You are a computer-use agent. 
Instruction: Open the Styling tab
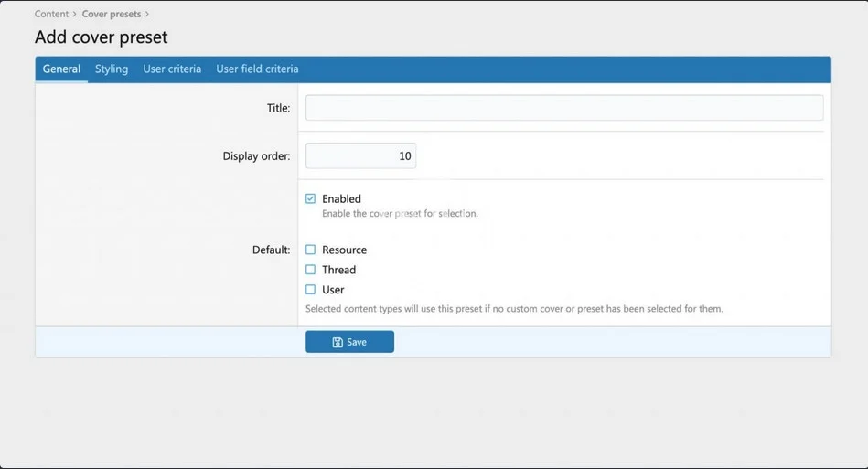pyautogui.click(x=112, y=69)
